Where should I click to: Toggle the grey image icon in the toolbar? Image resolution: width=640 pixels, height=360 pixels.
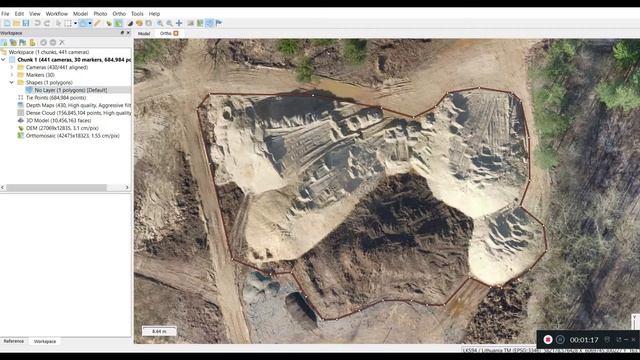[x=190, y=23]
